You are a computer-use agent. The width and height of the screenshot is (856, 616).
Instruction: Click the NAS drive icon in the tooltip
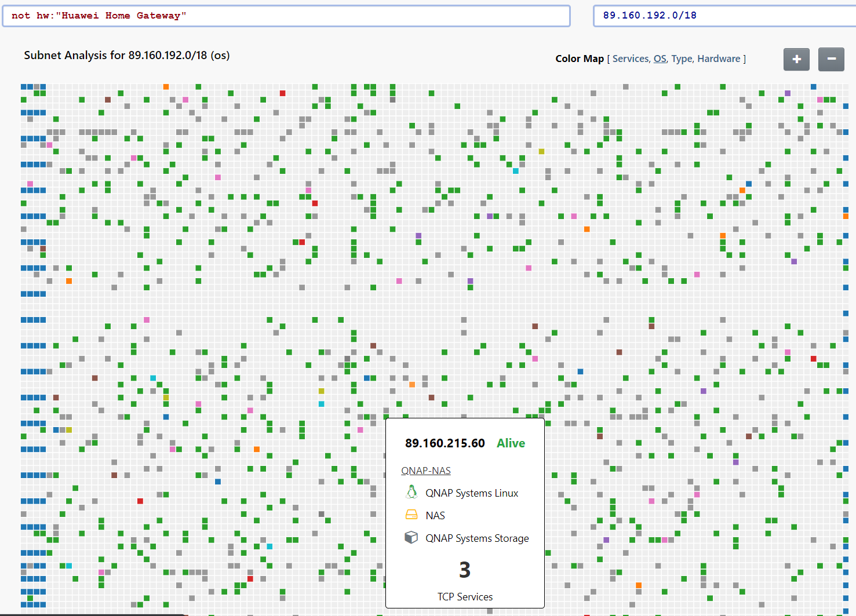pyautogui.click(x=411, y=515)
